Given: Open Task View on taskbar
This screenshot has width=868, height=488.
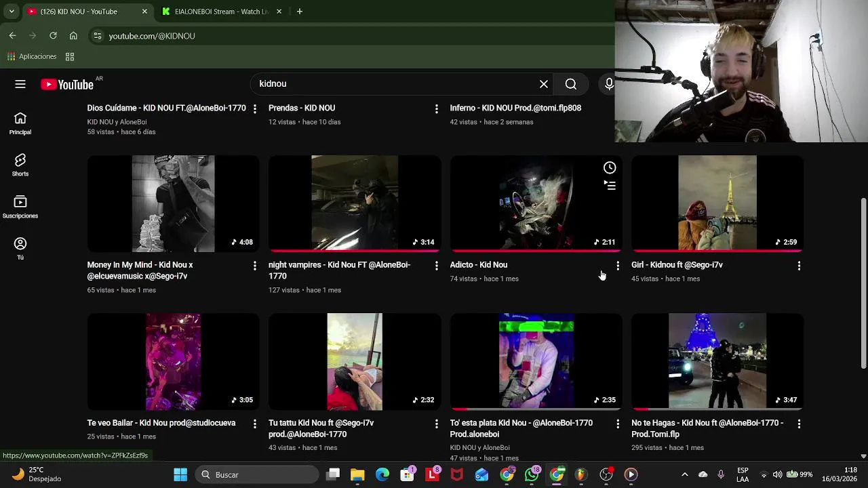Looking at the screenshot, I should coord(333,474).
